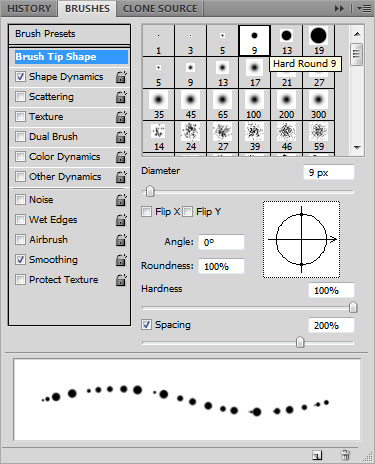Switch to the Clone Source tab
The image size is (375, 464).
click(160, 9)
